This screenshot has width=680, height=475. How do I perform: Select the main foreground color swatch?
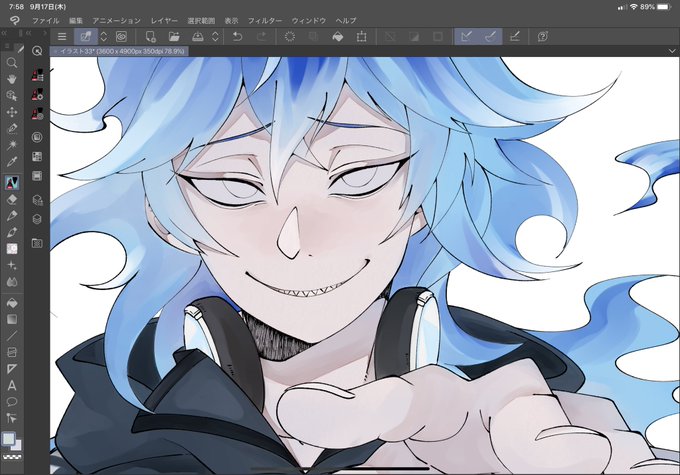(x=8, y=439)
